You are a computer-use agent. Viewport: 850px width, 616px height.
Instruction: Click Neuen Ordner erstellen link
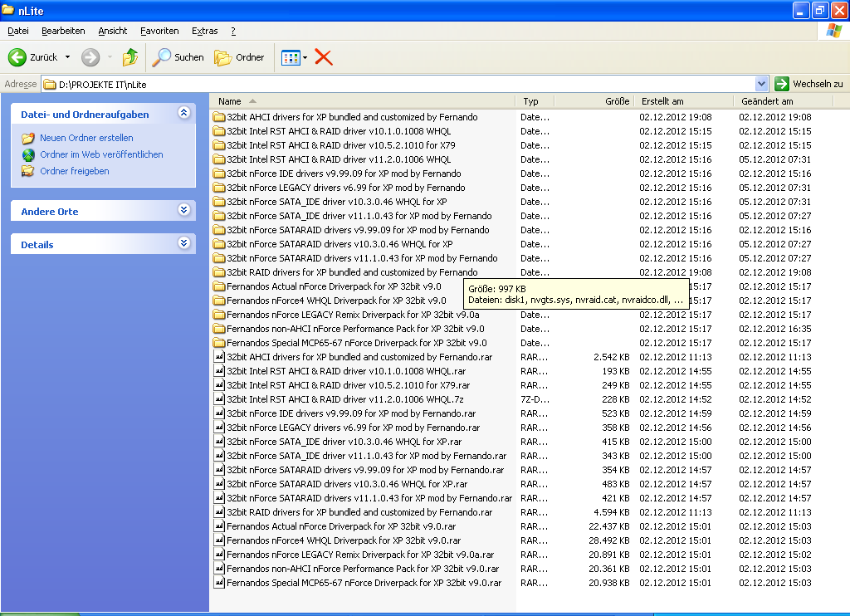coord(86,138)
